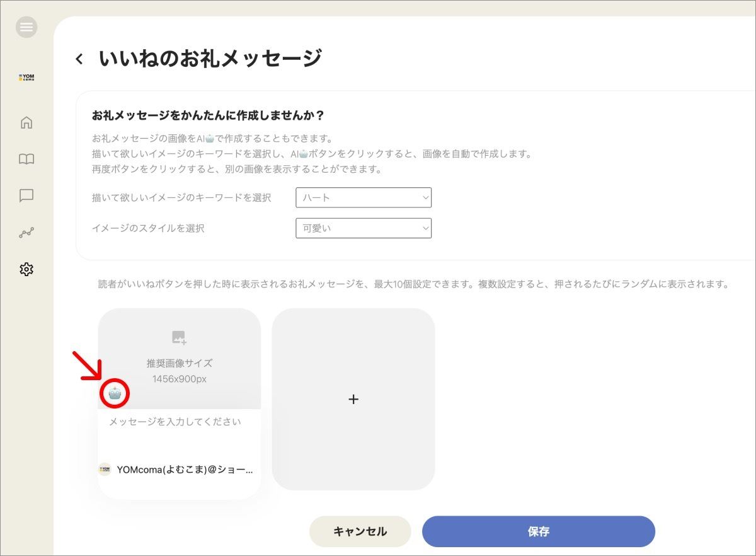Screen dimensions: 756x556
Task: Open the settings gear icon
Action: (x=26, y=270)
